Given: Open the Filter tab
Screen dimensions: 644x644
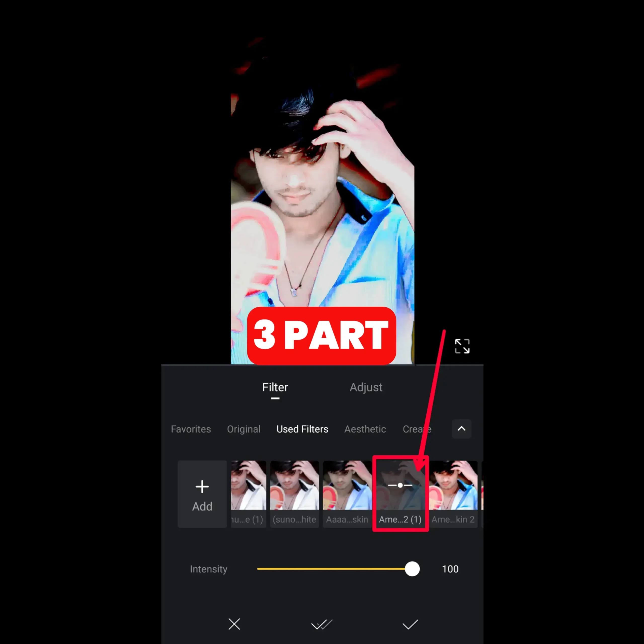Looking at the screenshot, I should (275, 387).
